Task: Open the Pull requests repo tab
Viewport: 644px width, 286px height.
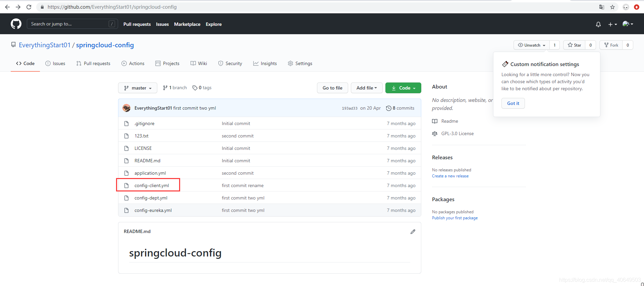Action: coord(93,63)
